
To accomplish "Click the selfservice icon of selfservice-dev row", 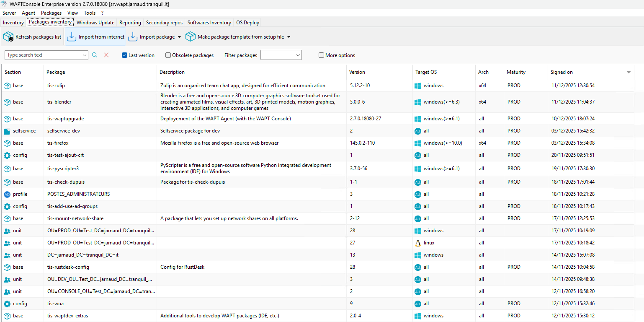I will pyautogui.click(x=7, y=131).
